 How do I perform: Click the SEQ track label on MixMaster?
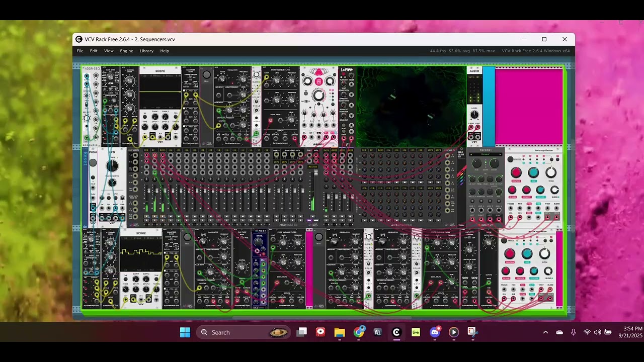[x=146, y=150]
